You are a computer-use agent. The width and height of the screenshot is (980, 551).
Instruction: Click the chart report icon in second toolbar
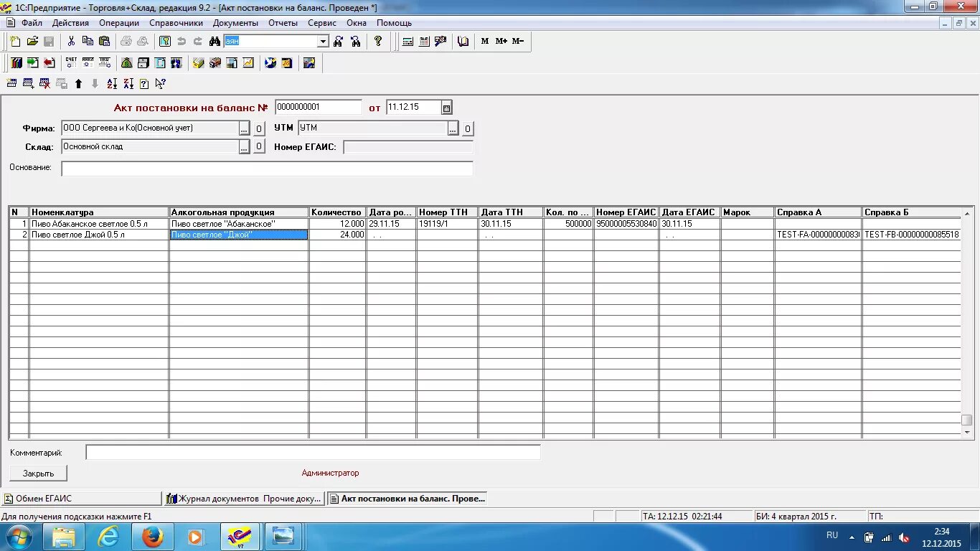[x=248, y=63]
